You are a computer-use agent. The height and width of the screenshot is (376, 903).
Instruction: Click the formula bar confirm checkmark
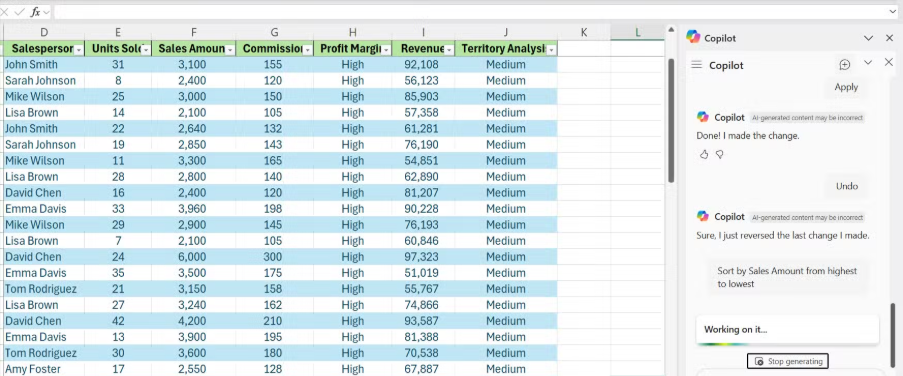point(19,12)
